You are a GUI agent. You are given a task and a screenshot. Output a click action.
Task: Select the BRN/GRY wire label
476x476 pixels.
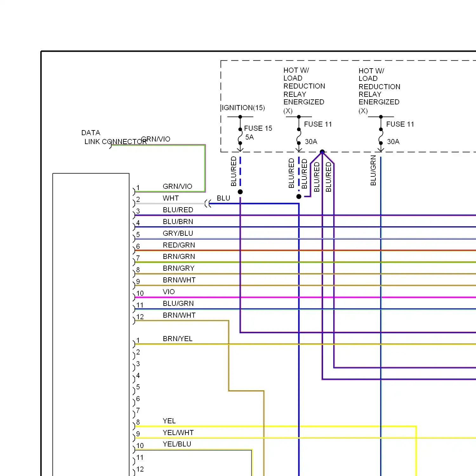(x=178, y=268)
